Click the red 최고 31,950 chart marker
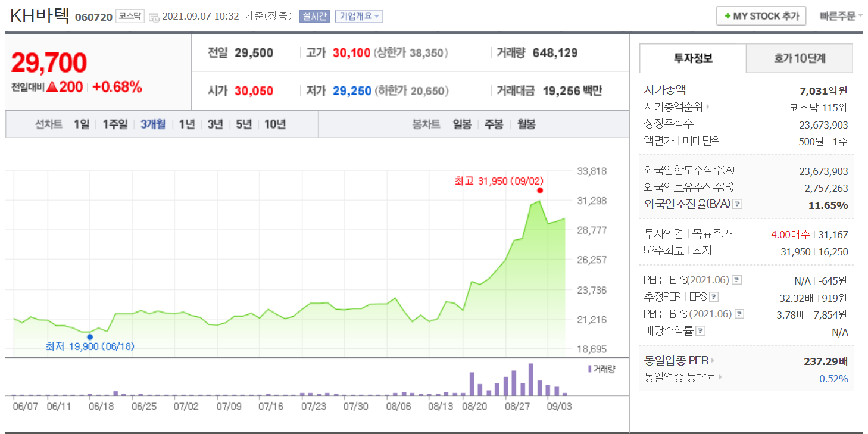The width and height of the screenshot is (868, 434). pos(539,191)
